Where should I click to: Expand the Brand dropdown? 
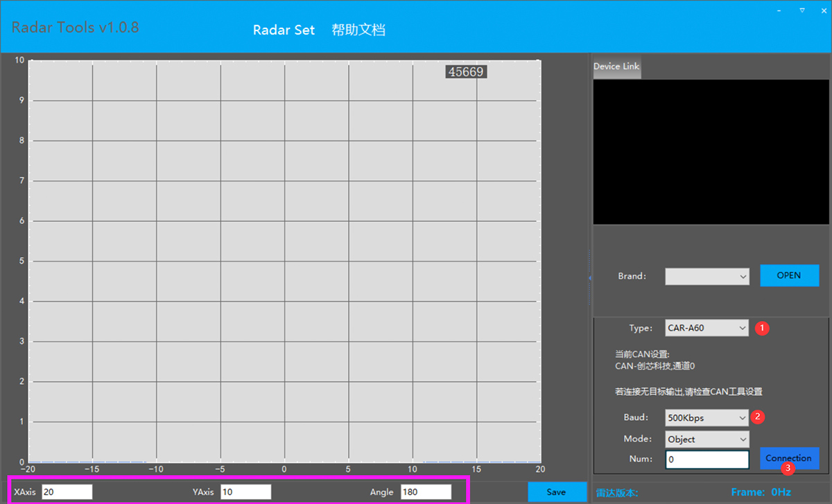click(707, 276)
